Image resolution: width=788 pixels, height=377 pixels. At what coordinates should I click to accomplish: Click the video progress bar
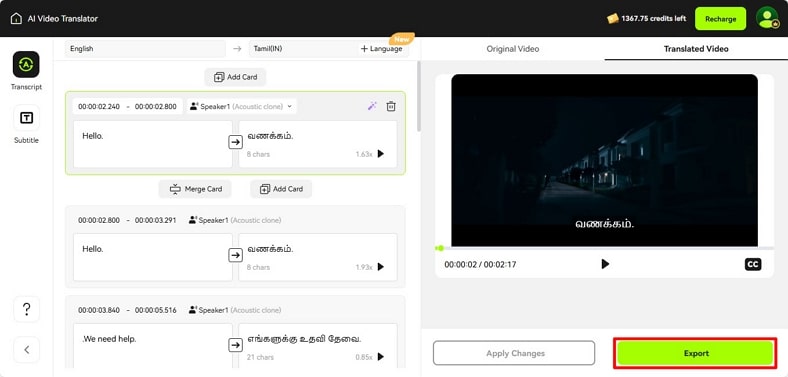click(605, 248)
